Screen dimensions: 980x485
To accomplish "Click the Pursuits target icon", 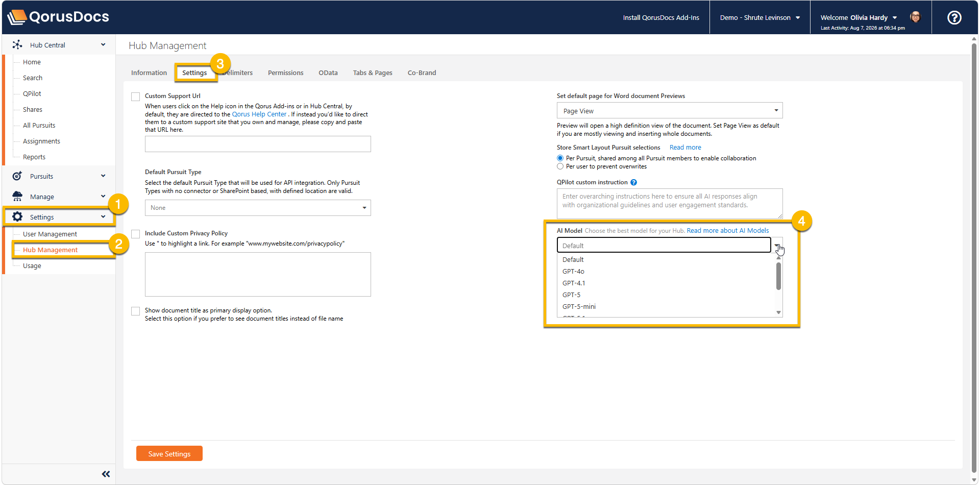I will pyautogui.click(x=17, y=176).
